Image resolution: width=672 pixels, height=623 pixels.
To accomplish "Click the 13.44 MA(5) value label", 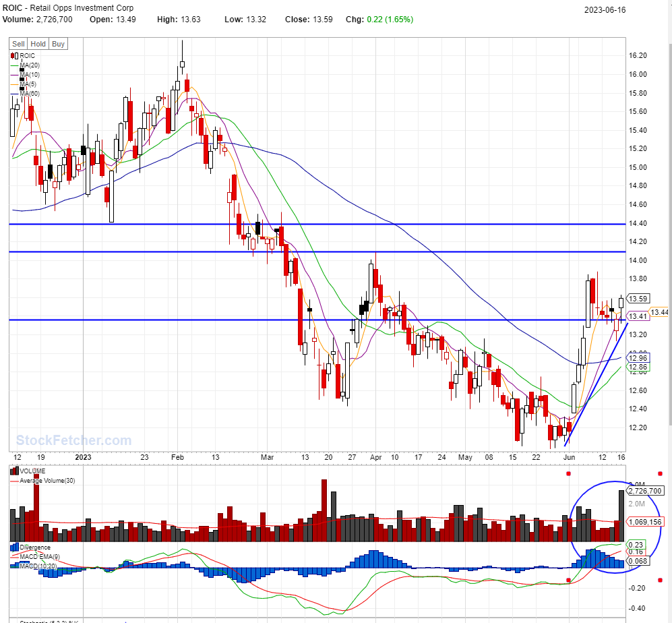I will pyautogui.click(x=659, y=312).
